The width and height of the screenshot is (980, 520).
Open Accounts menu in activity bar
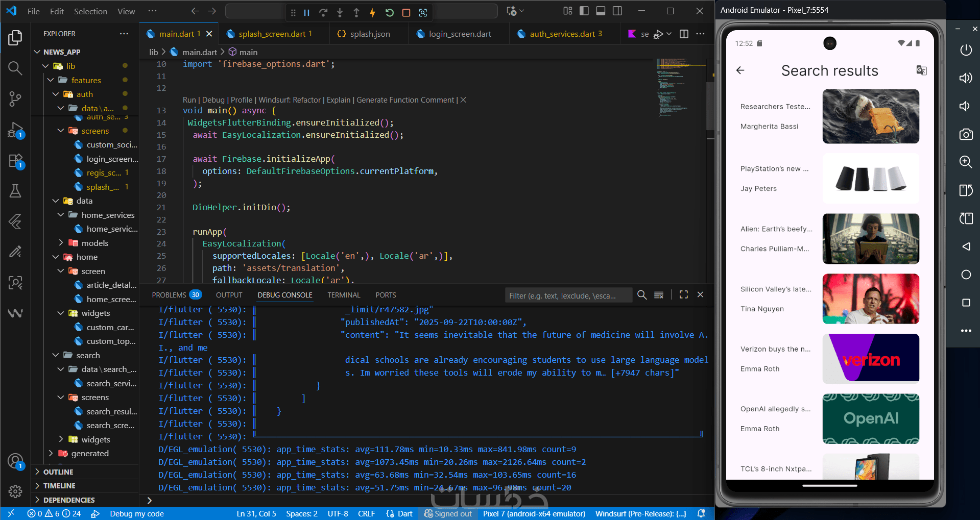coord(15,461)
